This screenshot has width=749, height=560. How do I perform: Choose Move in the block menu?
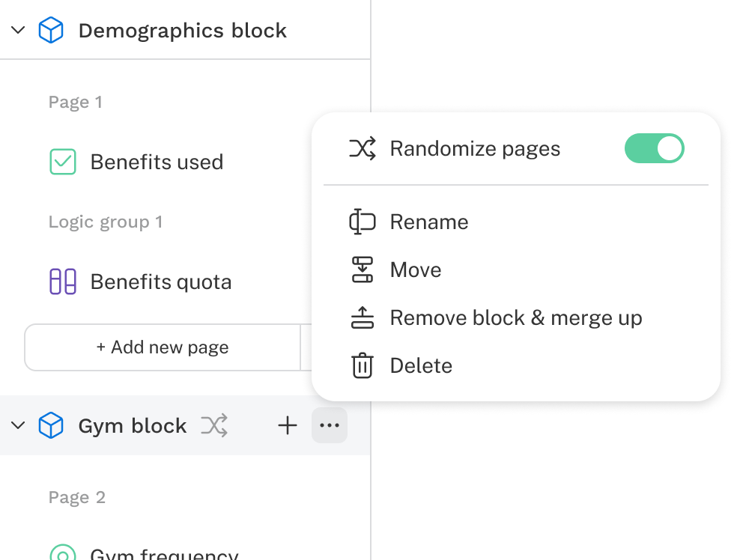coord(416,270)
